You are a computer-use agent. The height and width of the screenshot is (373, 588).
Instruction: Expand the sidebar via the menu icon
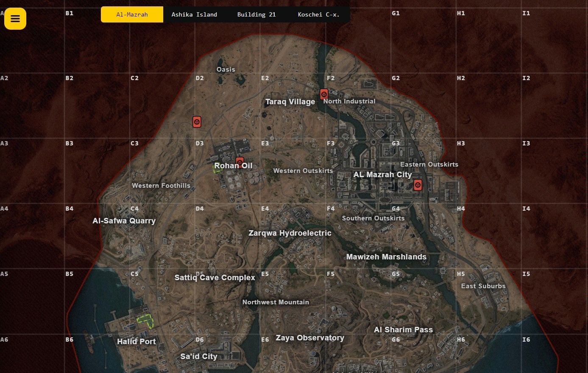pyautogui.click(x=15, y=19)
